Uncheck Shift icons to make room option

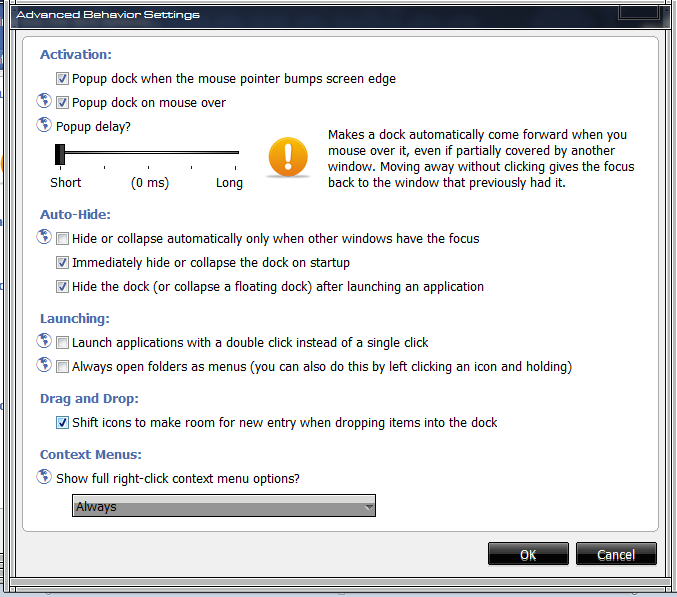pos(63,423)
